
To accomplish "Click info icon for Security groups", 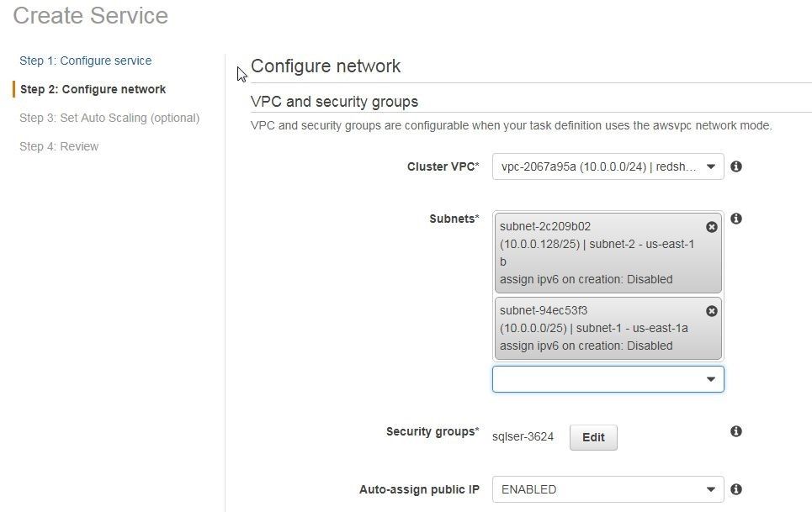I will [x=736, y=431].
